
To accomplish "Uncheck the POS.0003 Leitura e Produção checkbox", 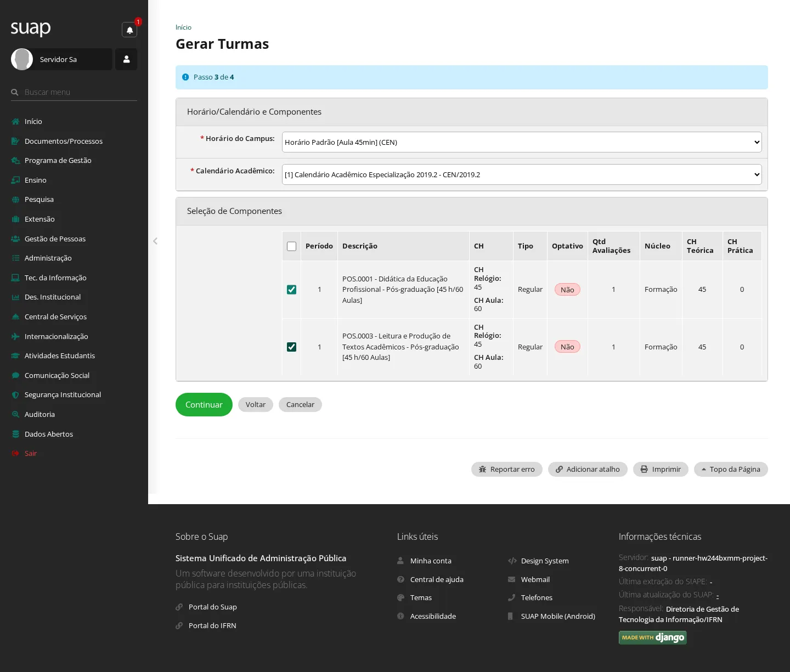I will click(x=292, y=347).
